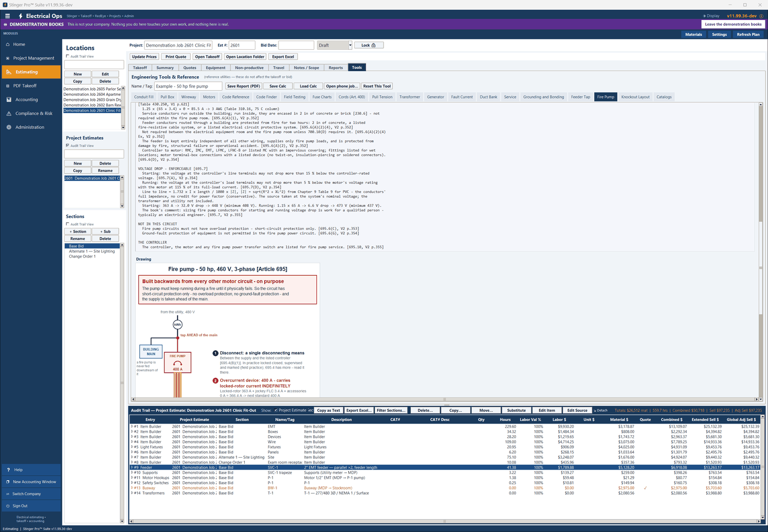
Task: Enable Audit Trail View under Sections
Action: (x=68, y=224)
